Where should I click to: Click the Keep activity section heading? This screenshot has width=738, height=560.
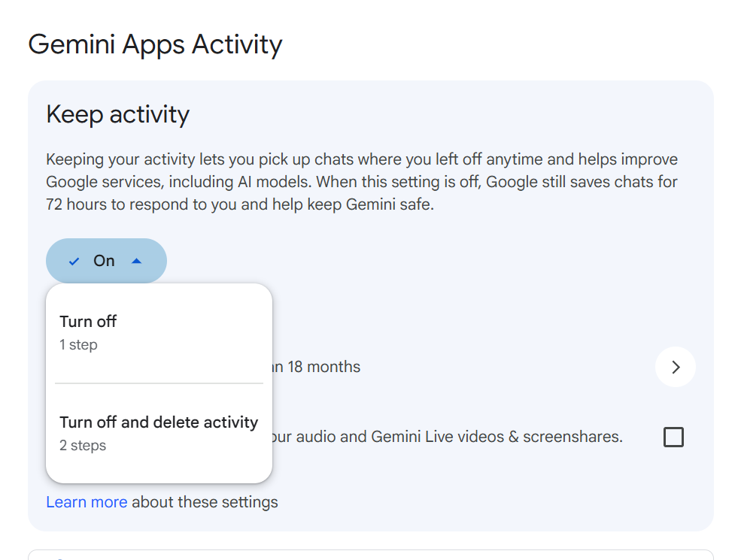point(117,114)
